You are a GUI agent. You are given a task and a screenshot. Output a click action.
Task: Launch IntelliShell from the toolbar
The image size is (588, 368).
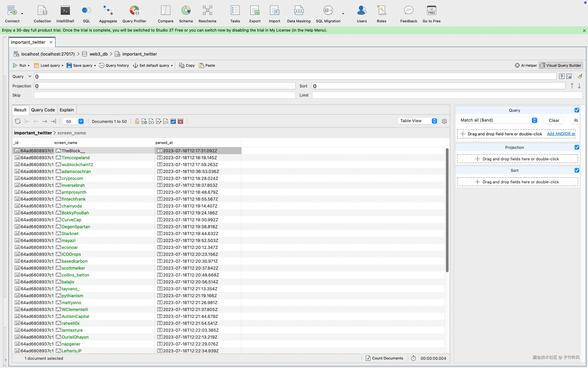point(65,14)
